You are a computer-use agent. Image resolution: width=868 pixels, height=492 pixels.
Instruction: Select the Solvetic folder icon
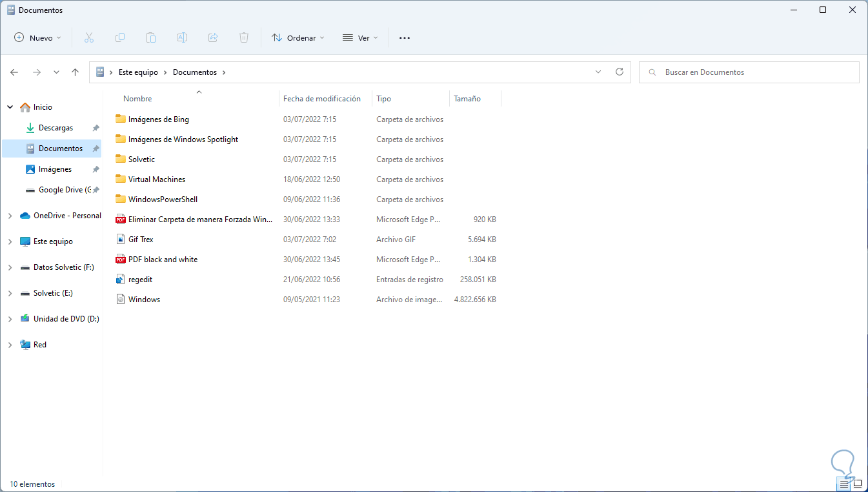(x=120, y=159)
